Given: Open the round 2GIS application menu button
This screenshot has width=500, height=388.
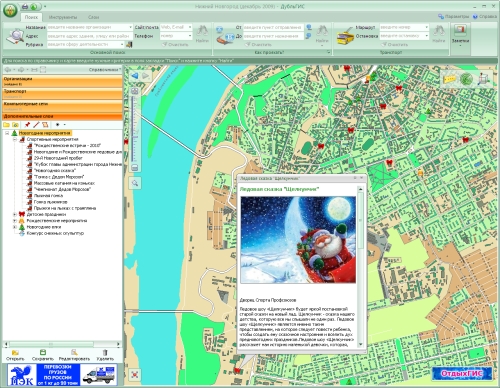Looking at the screenshot, I should (x=10, y=10).
